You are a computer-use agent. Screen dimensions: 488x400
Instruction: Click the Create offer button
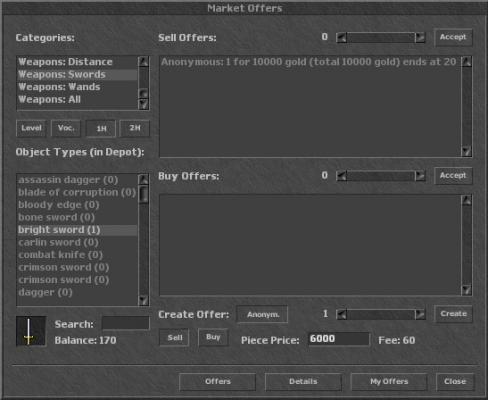(453, 314)
